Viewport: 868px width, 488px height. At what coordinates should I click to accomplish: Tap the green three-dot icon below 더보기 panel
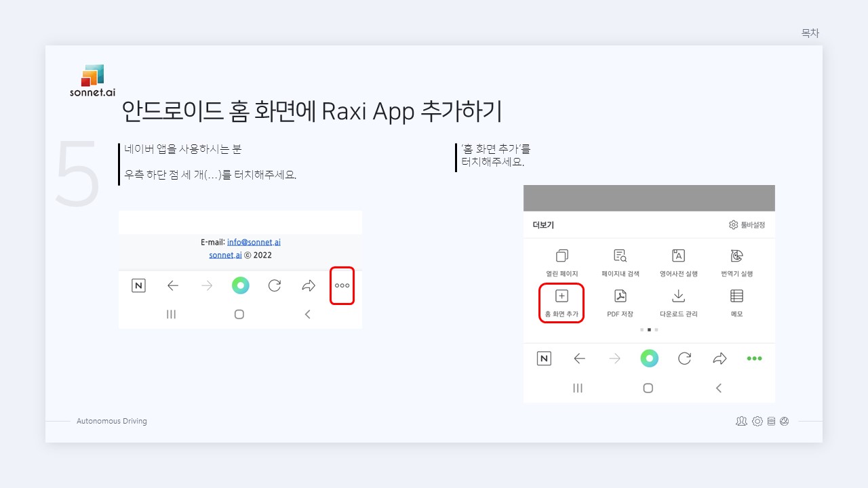point(754,359)
